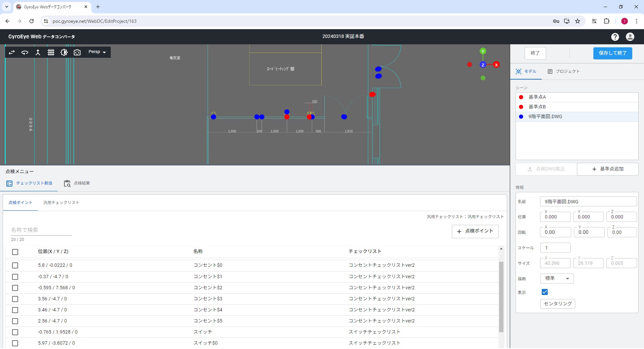Click the position cell 5.8 / -0.0222 / 0
The height and width of the screenshot is (349, 644).
tap(55, 265)
